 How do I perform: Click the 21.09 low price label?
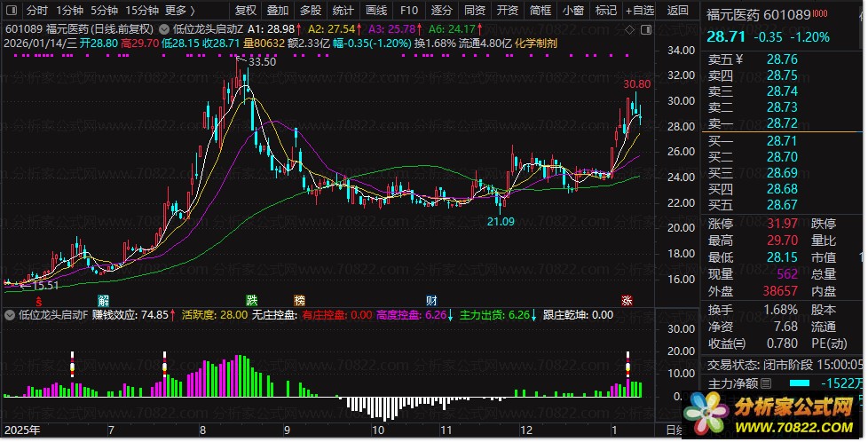(501, 222)
